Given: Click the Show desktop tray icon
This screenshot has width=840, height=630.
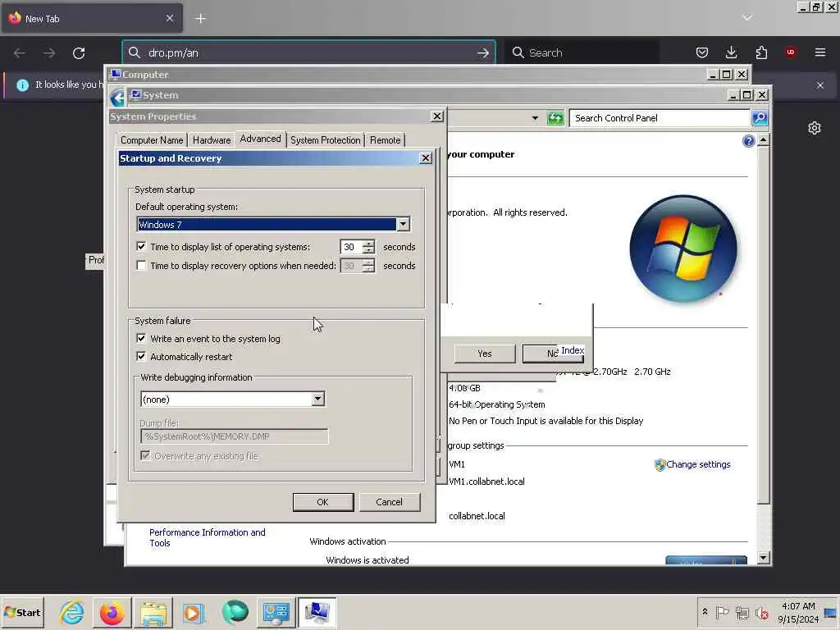Looking at the screenshot, I should pos(830,613).
